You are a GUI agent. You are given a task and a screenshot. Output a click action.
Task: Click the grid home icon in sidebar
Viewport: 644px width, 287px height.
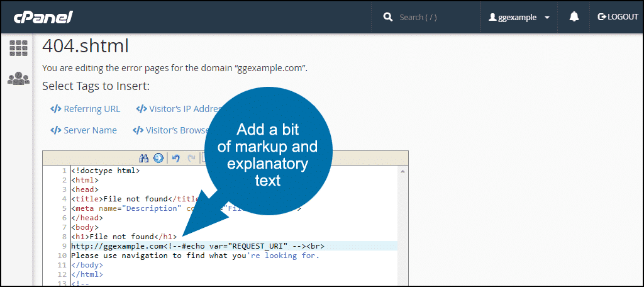pos(18,48)
